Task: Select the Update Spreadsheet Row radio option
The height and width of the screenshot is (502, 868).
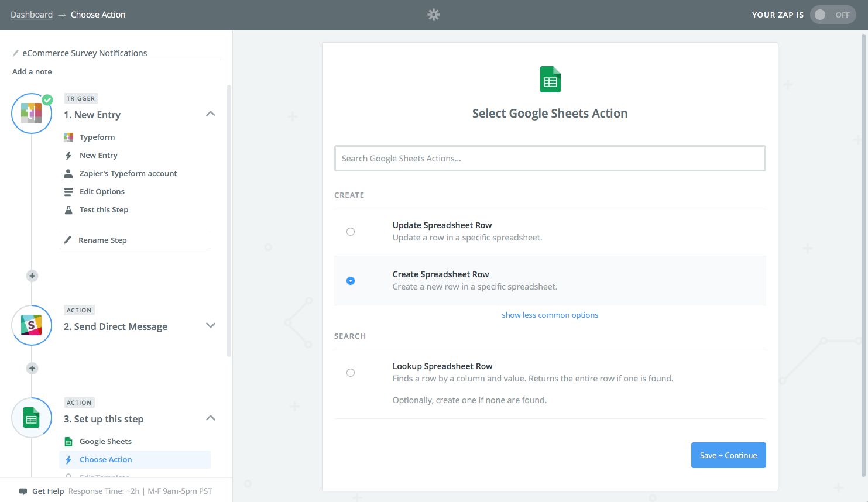Action: [x=351, y=232]
